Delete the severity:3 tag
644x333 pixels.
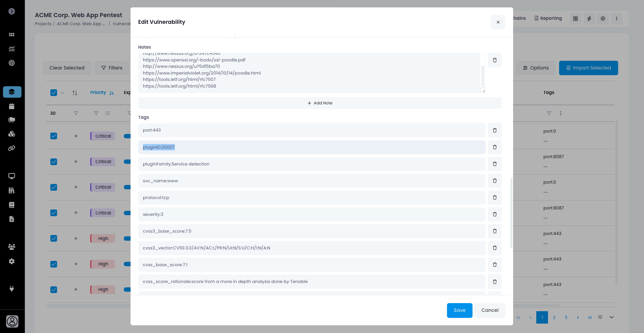494,214
